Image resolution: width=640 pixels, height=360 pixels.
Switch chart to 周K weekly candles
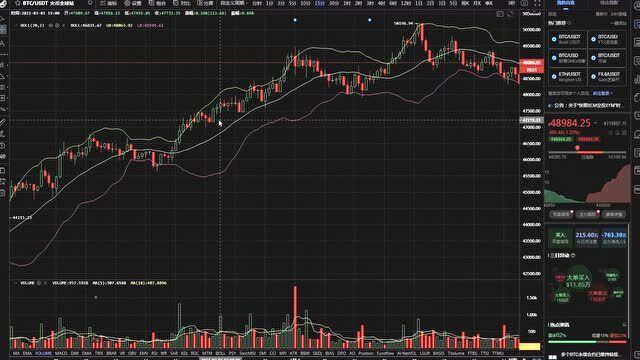pyautogui.click(x=465, y=3)
